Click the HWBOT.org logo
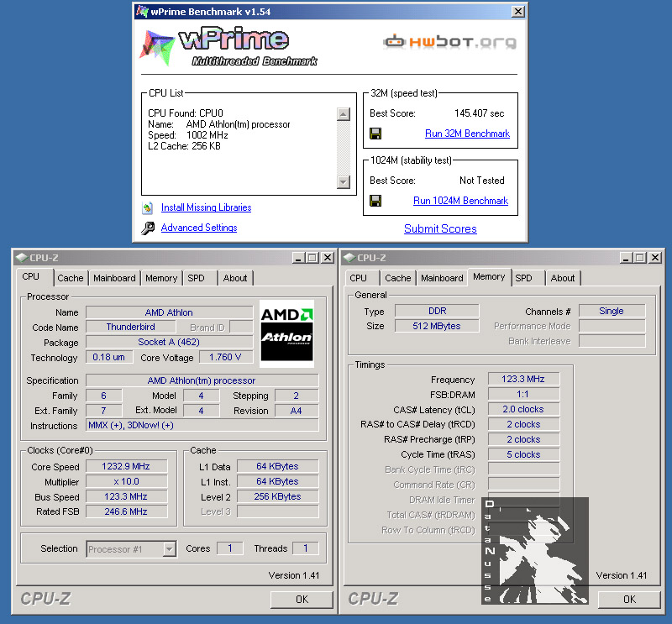The width and height of the screenshot is (672, 624). click(450, 42)
